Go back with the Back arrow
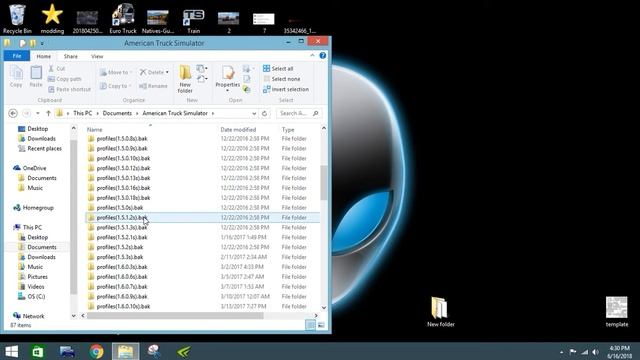The width and height of the screenshot is (640, 360). (13, 113)
